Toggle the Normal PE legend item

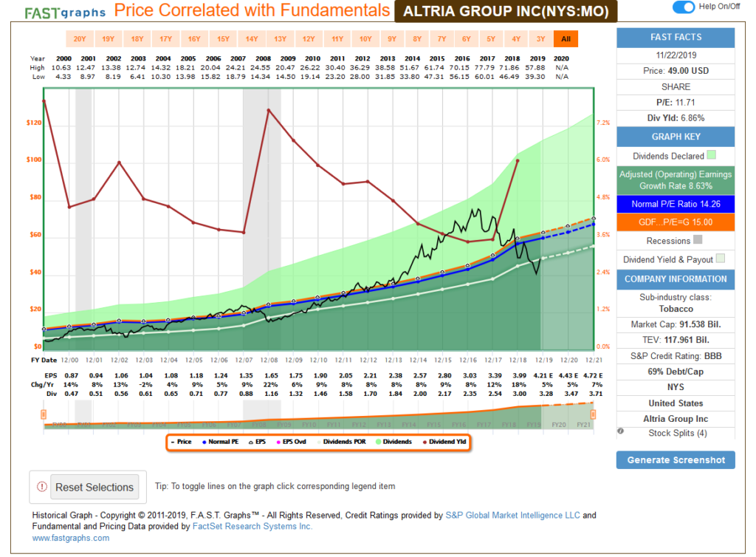click(220, 442)
